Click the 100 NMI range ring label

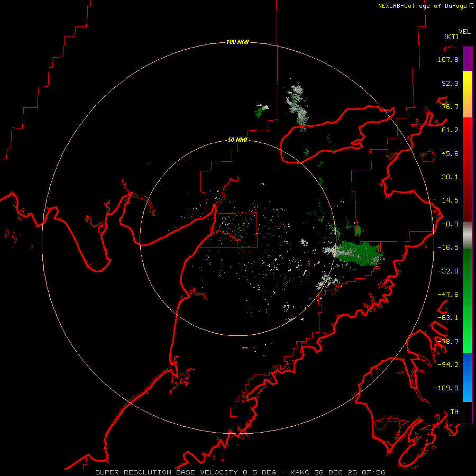point(237,42)
